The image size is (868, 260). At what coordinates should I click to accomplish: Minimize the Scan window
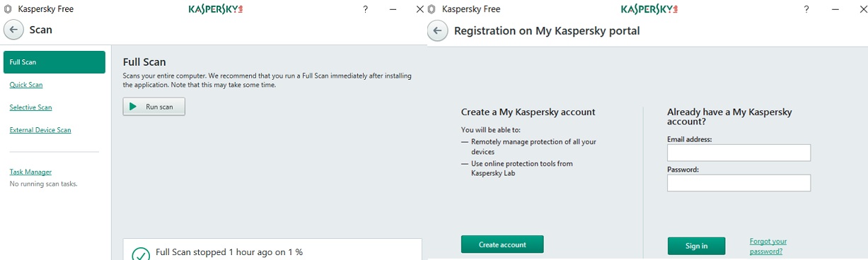click(x=393, y=9)
